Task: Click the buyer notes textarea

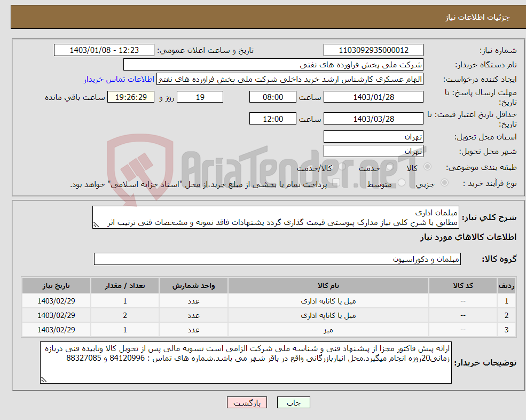Action: pos(246,363)
